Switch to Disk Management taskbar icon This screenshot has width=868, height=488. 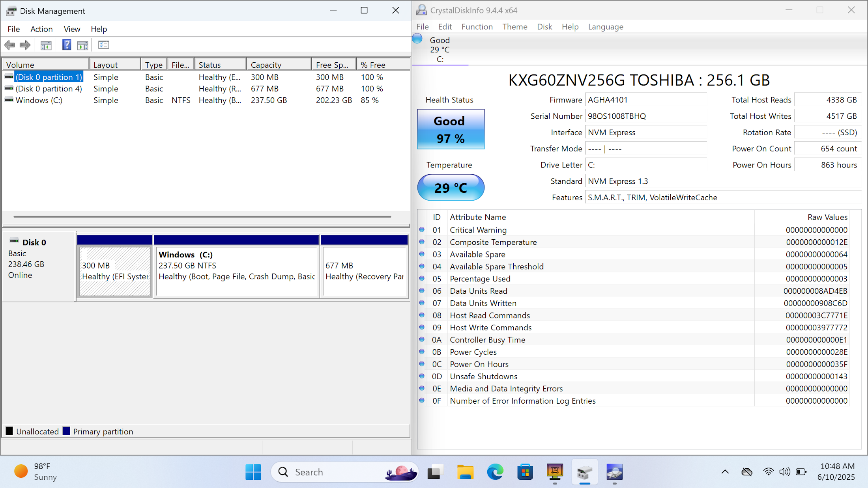(585, 472)
